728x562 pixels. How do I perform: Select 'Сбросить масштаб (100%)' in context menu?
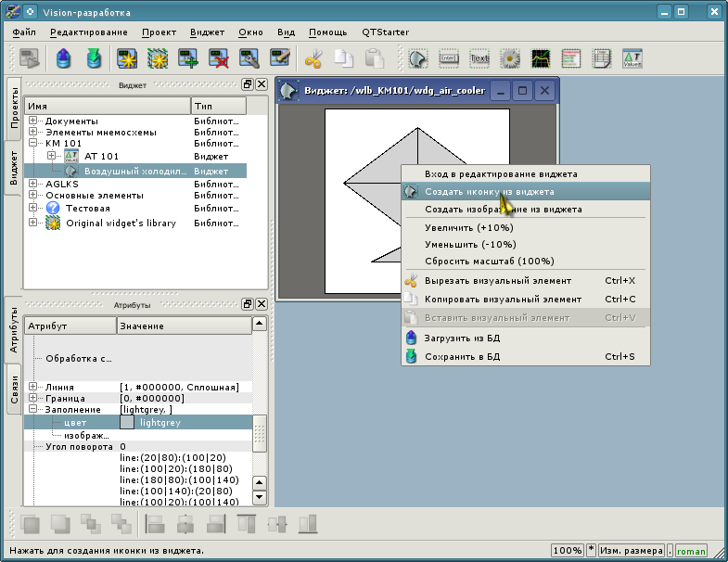[x=489, y=262]
